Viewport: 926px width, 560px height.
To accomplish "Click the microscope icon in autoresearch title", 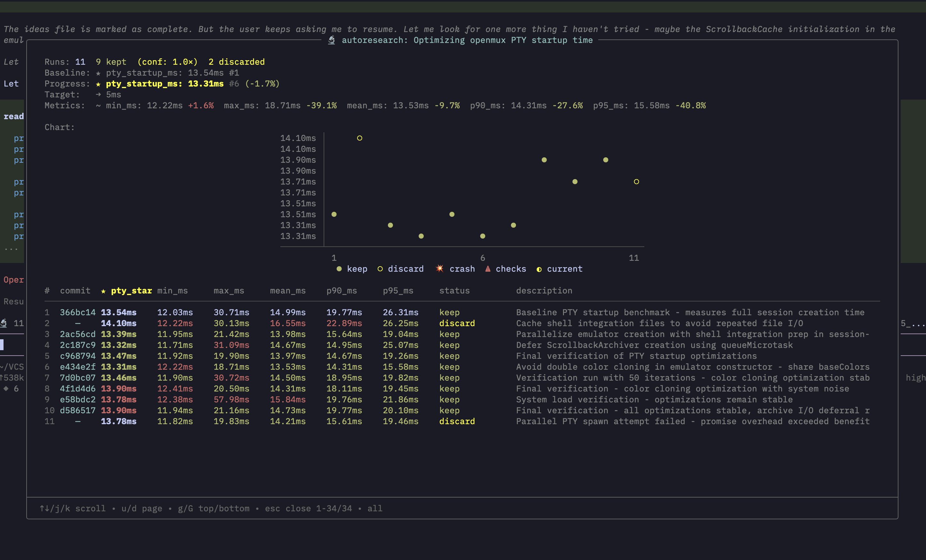I will coord(331,40).
